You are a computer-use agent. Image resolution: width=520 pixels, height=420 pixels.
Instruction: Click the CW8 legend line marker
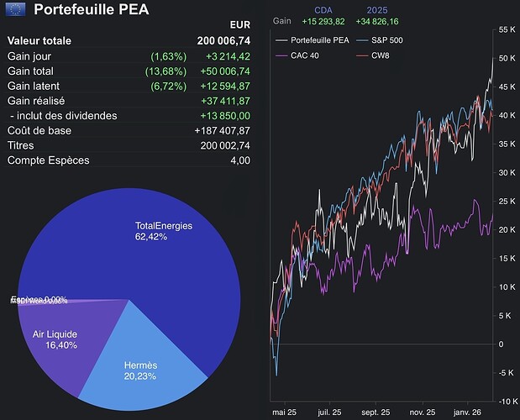point(364,55)
